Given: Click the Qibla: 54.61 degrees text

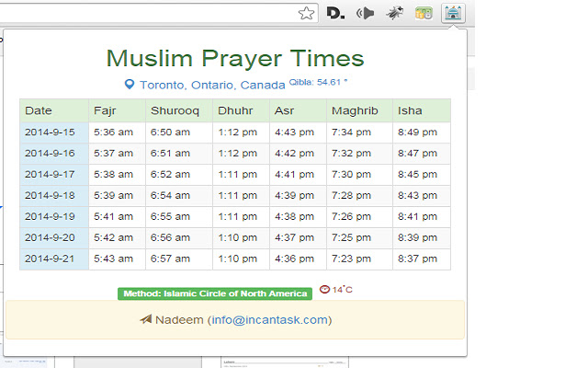Looking at the screenshot, I should click(318, 82).
